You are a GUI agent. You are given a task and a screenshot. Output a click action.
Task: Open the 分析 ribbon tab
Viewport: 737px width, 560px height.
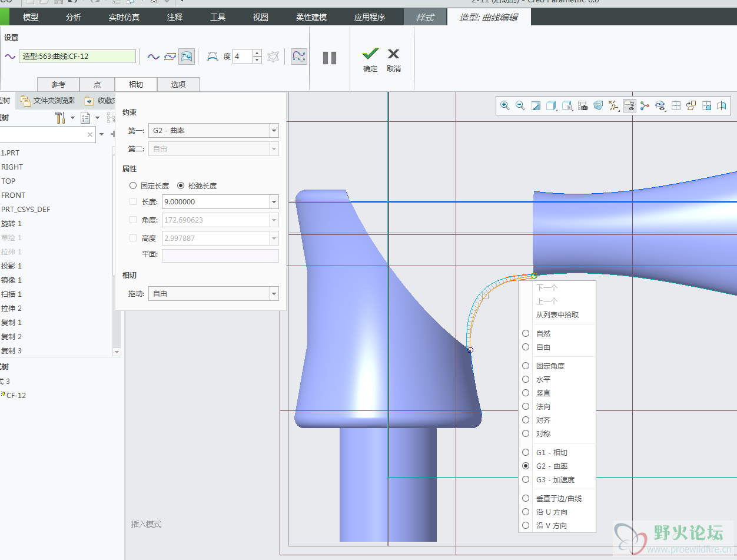click(x=74, y=17)
